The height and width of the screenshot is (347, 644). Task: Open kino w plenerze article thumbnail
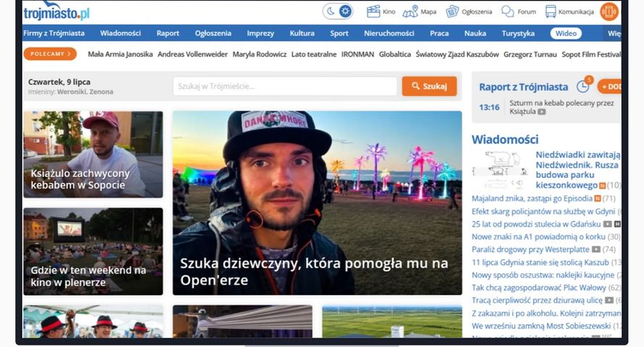(x=93, y=252)
